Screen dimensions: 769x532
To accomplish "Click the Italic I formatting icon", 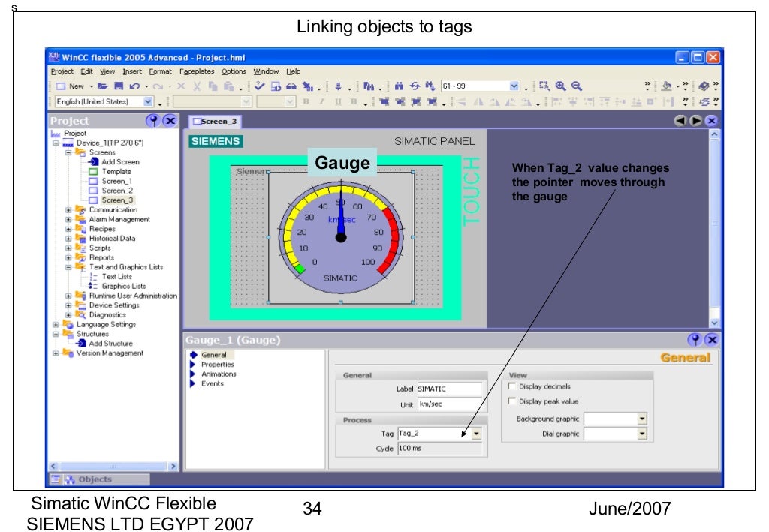I will [x=321, y=101].
